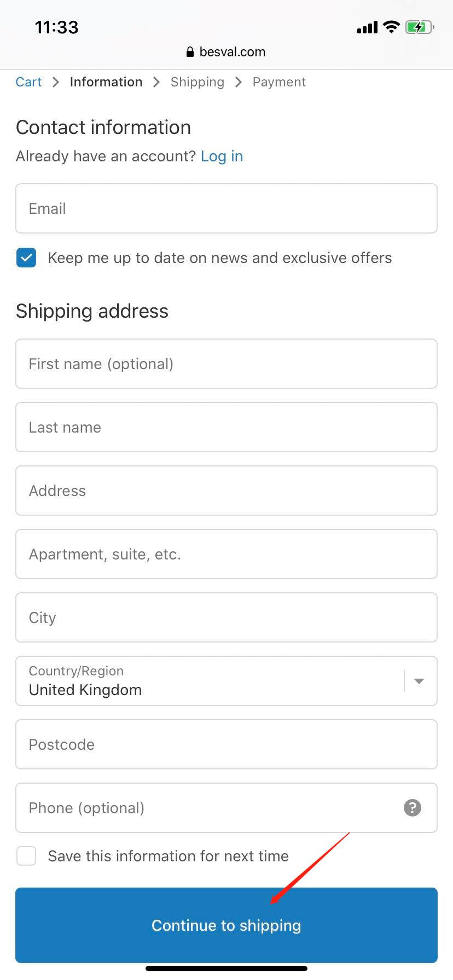
Task: Tap the cellular signal bars icon
Action: click(x=367, y=27)
